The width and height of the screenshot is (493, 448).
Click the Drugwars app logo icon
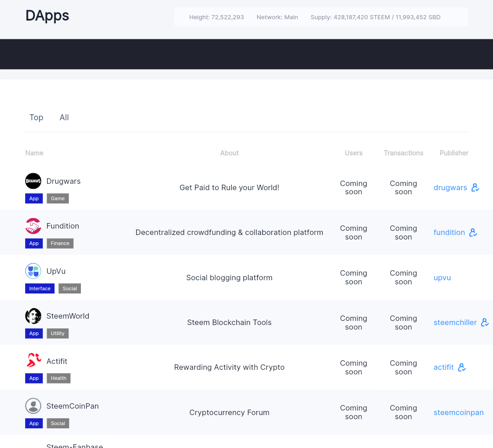pyautogui.click(x=33, y=181)
